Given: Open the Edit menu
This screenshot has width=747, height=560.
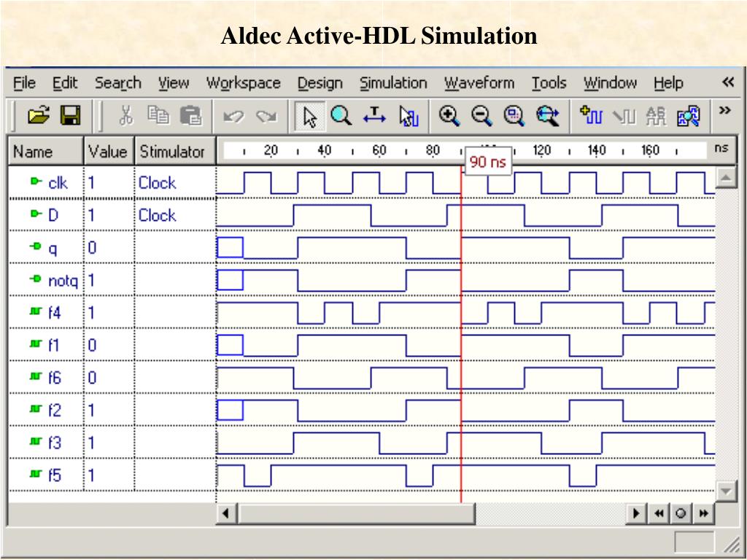Looking at the screenshot, I should click(x=65, y=83).
